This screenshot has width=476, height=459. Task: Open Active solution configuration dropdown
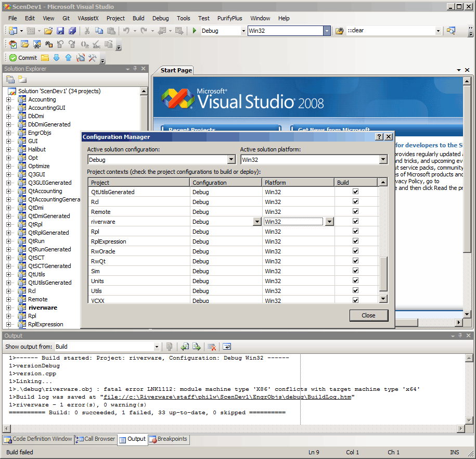(231, 159)
